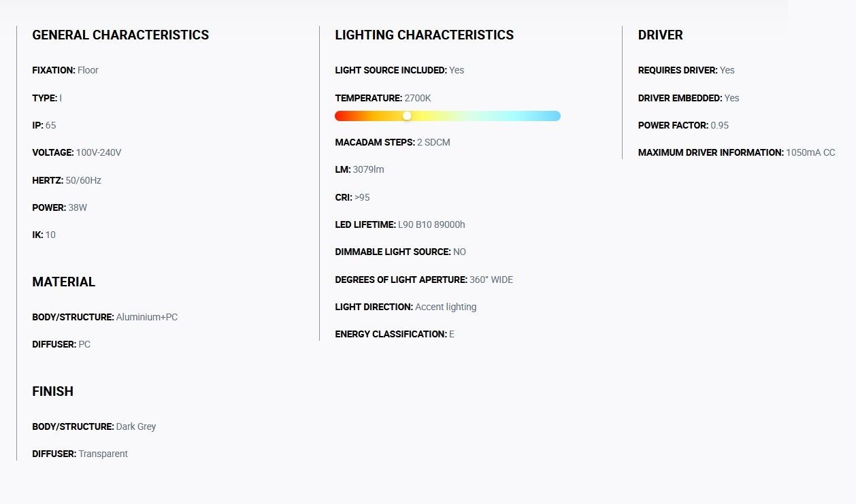Screen dimensions: 856x504
Task: Click the FIXATION: Floor row
Action: (65, 70)
